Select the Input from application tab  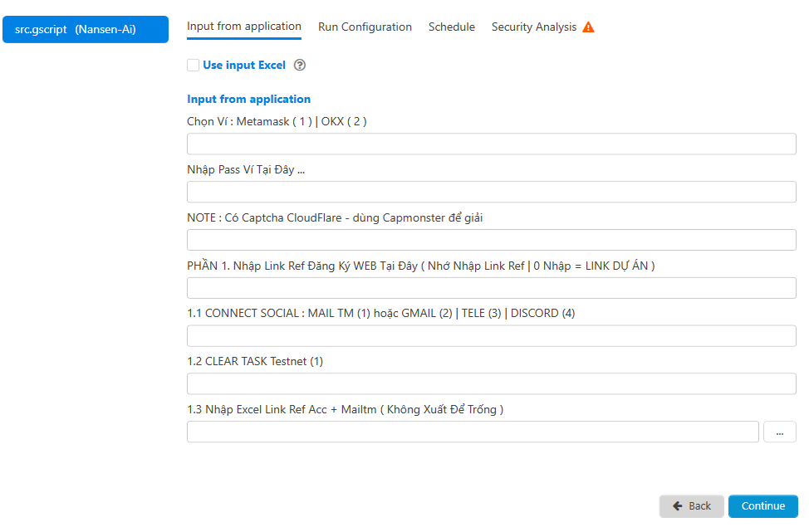(x=244, y=27)
